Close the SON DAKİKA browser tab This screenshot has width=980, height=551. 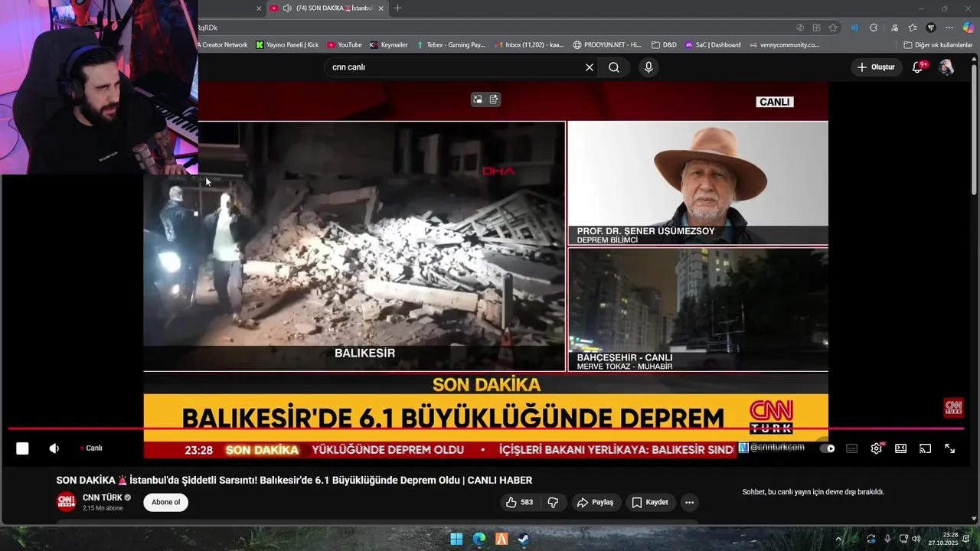381,8
